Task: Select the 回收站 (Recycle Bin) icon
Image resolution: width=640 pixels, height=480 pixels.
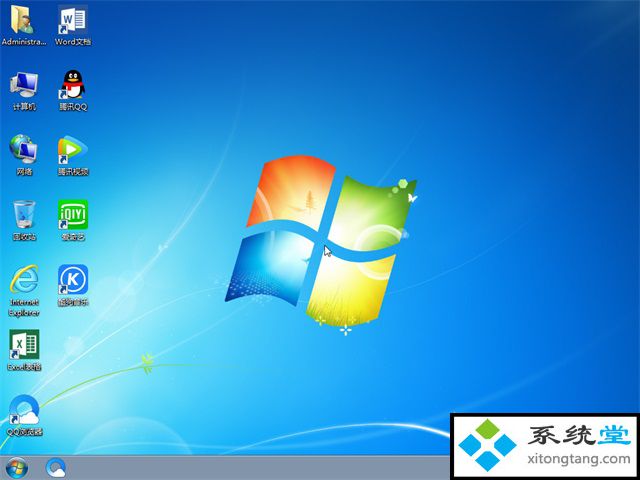Action: tap(24, 220)
